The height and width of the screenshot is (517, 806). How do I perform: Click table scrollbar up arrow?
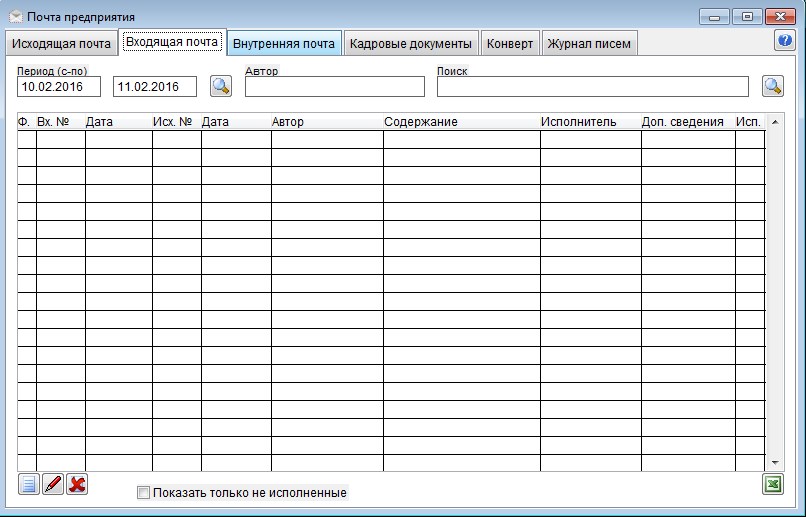click(x=775, y=122)
